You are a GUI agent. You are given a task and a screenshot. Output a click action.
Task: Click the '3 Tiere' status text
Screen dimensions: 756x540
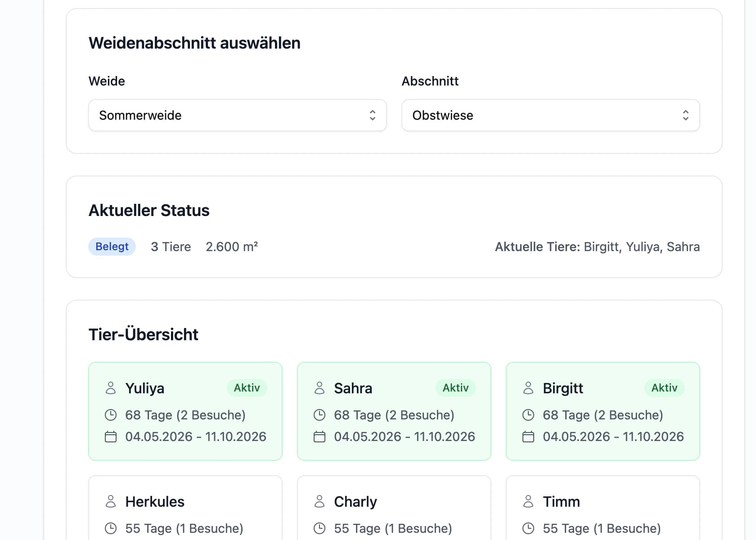171,247
